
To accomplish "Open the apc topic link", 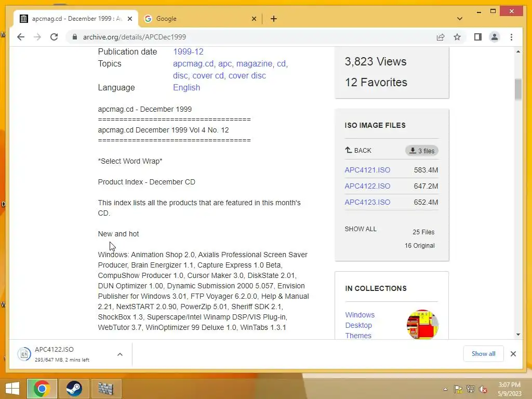I will 224,63.
